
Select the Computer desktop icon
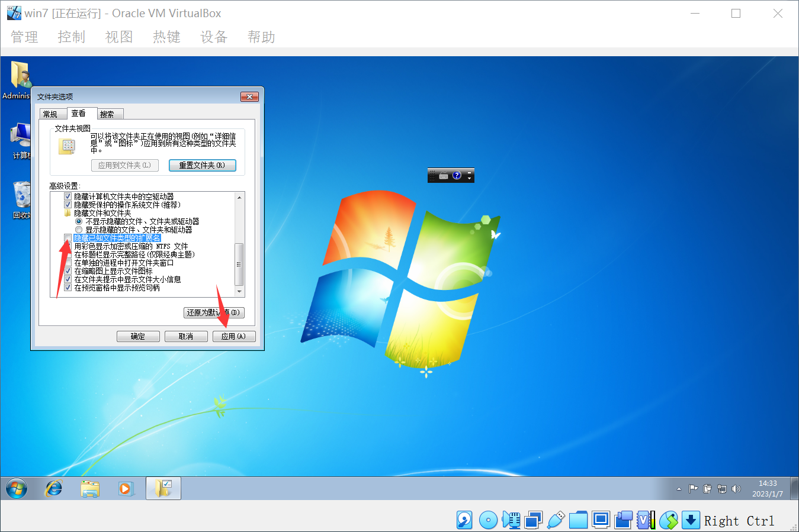pyautogui.click(x=21, y=141)
